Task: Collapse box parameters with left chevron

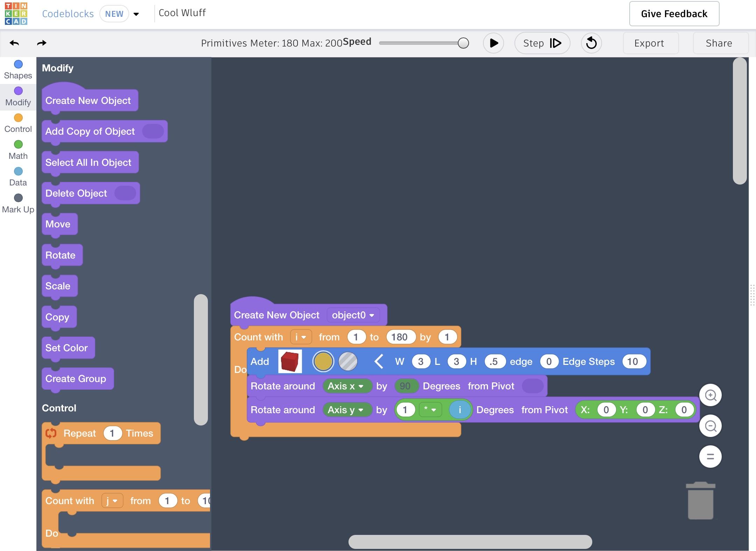Action: pos(379,361)
